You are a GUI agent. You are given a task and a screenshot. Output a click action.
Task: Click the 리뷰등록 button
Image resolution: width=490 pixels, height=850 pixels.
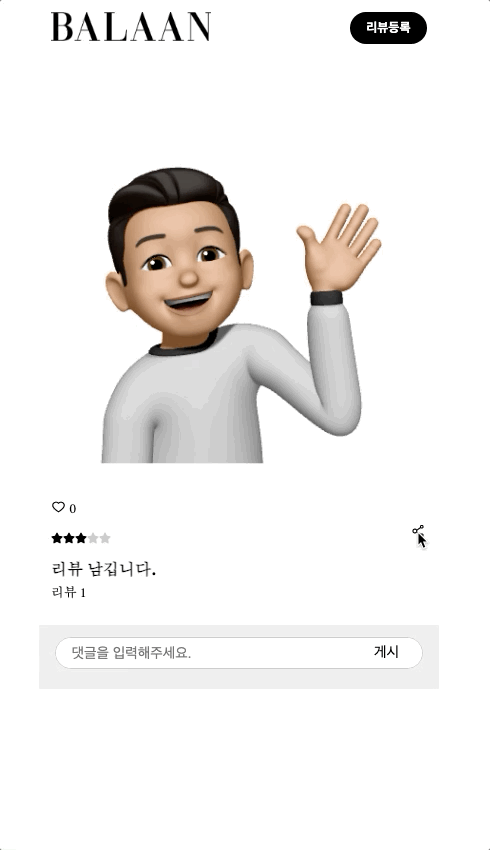point(389,28)
